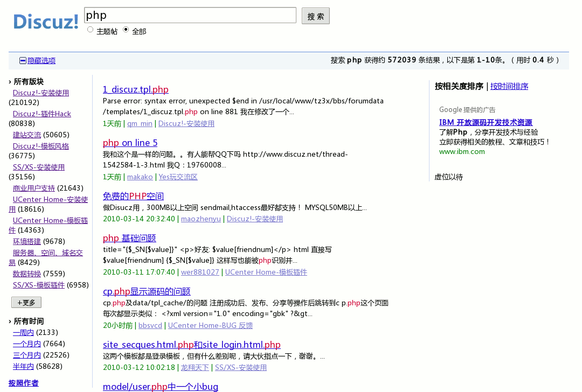This screenshot has height=392, width=582.
Task: Expand more forums with +更多 button
Action: coord(26,302)
